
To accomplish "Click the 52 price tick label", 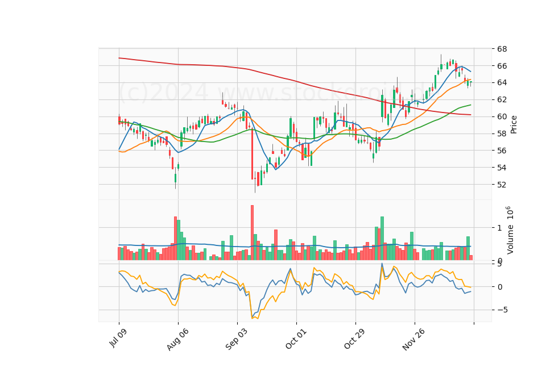I will tap(502, 185).
